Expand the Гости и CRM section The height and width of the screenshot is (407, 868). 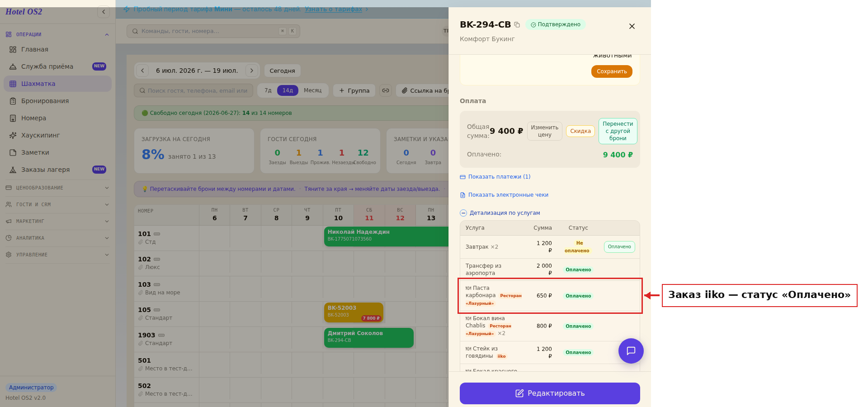coord(57,204)
